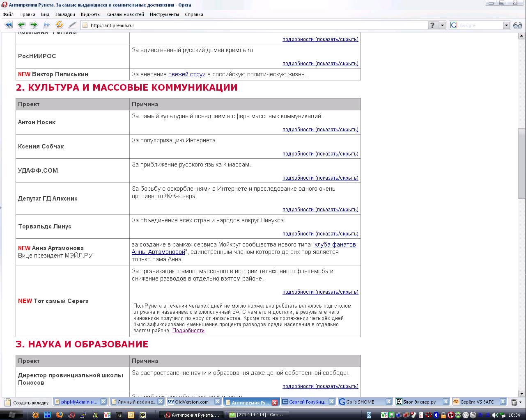The image size is (526, 420).
Task: Click the Google search field
Action: point(480,25)
